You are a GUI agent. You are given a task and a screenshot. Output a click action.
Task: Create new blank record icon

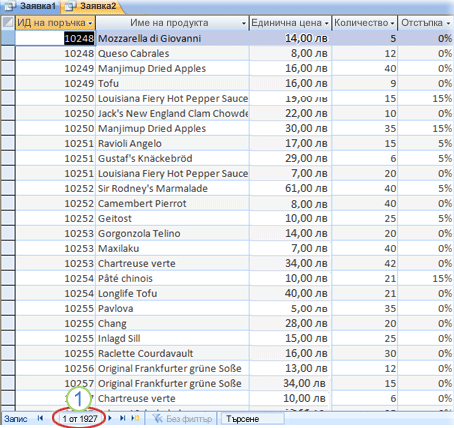[x=135, y=418]
